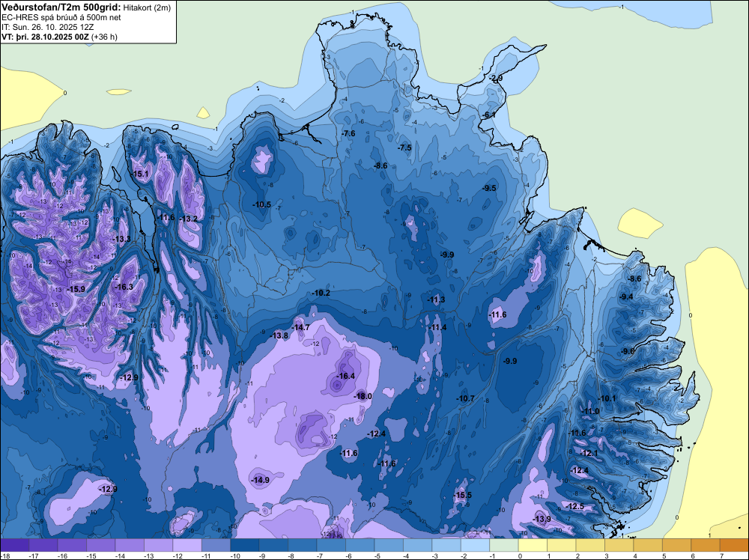Image resolution: width=749 pixels, height=560 pixels.
Task: Click the map title 'Veðurstofan/T2m 500grid'
Action: tap(61, 7)
